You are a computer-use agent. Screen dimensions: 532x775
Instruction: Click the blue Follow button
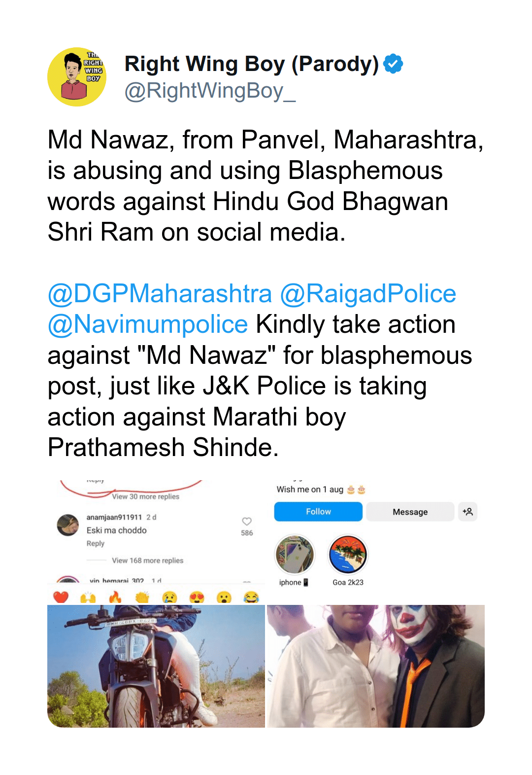click(x=318, y=512)
